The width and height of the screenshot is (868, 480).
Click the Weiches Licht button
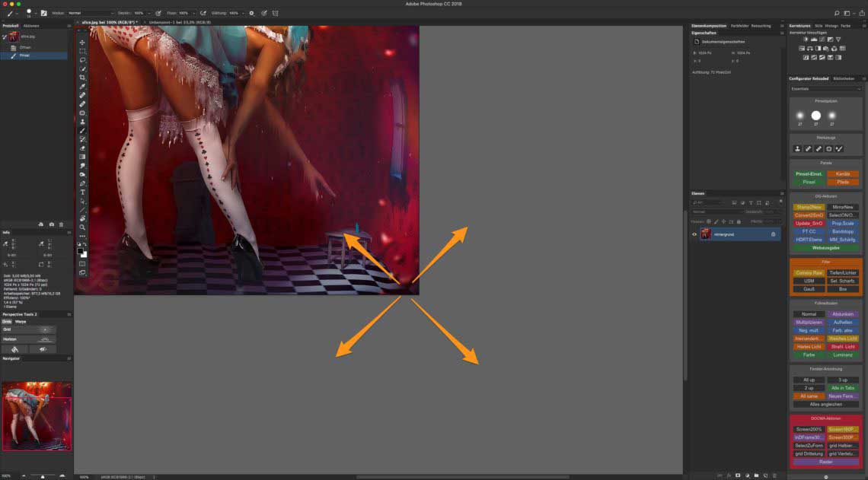(843, 339)
